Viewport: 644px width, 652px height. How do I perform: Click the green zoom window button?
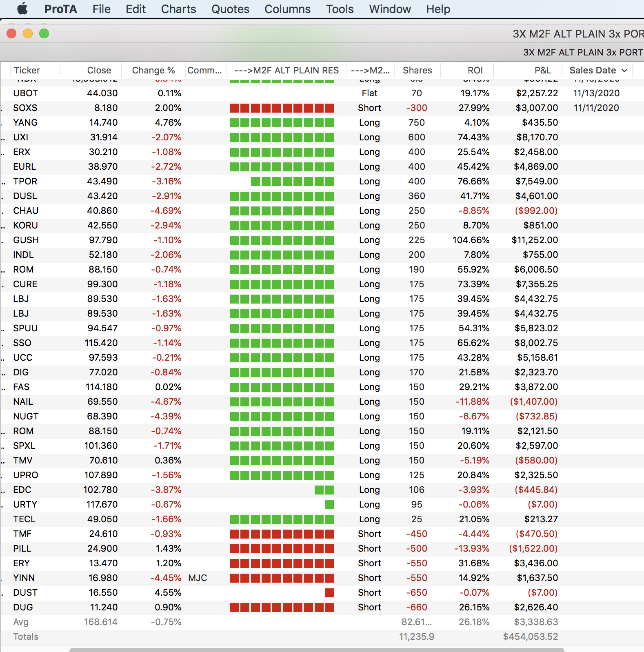click(44, 34)
